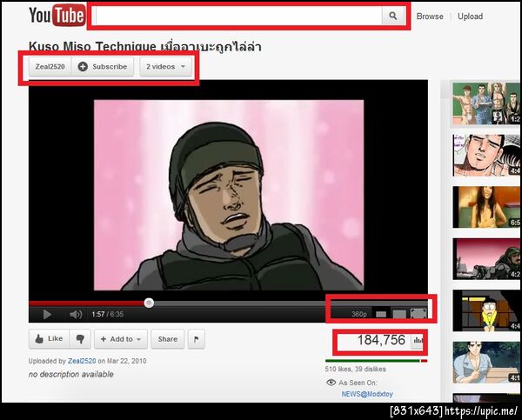
Task: Dislike the video with thumbs down
Action: coord(80,339)
